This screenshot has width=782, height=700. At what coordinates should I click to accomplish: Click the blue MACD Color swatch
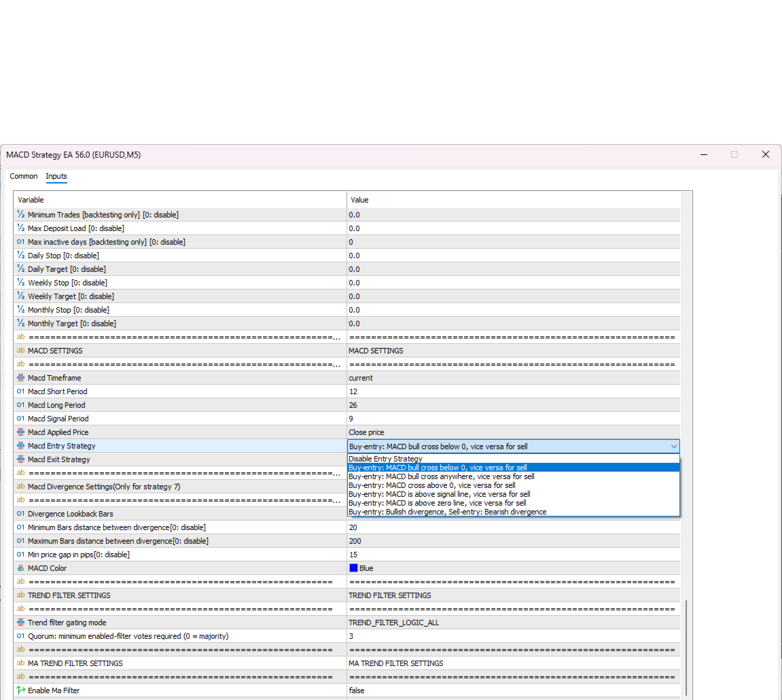(x=353, y=567)
